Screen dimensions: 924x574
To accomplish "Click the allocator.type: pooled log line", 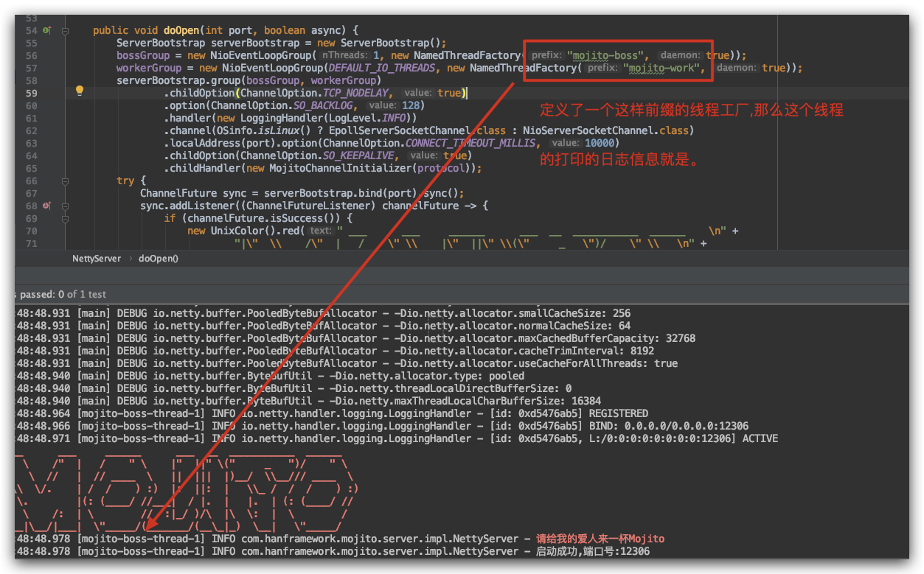I will coord(270,376).
